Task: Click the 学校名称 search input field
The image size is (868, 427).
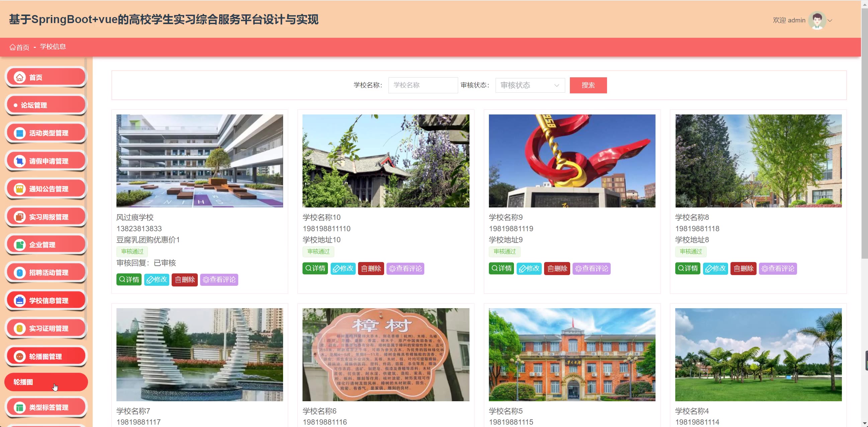Action: [423, 85]
